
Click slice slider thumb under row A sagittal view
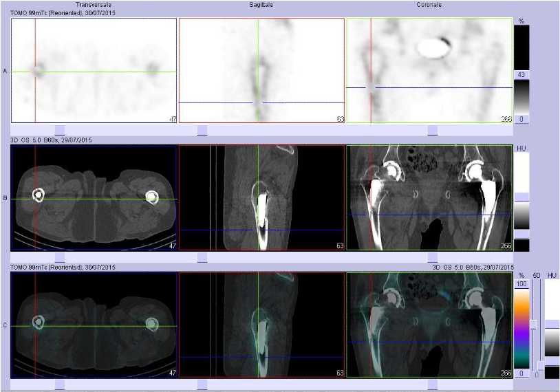point(202,130)
